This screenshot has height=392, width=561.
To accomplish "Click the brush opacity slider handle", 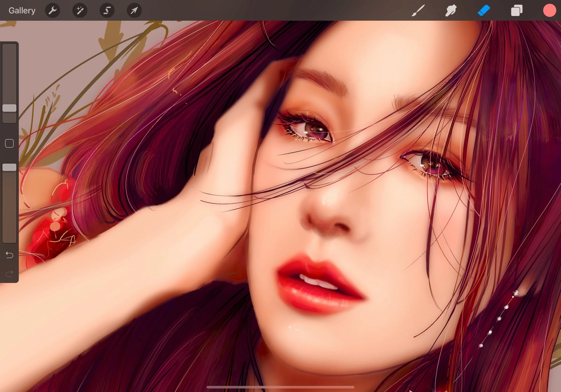I will [9, 167].
